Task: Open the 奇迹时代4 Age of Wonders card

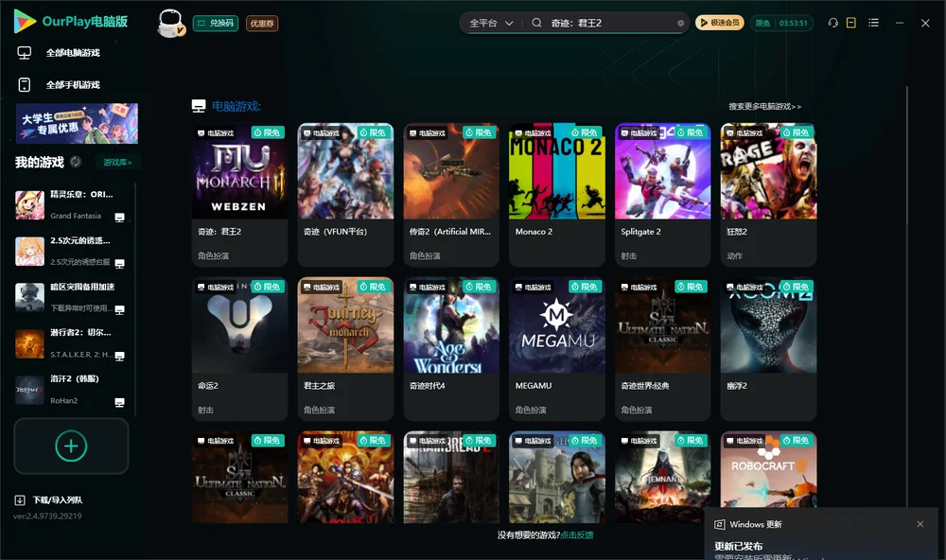Action: pos(451,349)
